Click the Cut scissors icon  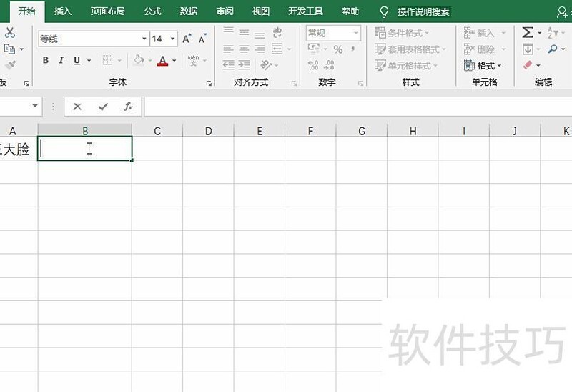pos(9,33)
